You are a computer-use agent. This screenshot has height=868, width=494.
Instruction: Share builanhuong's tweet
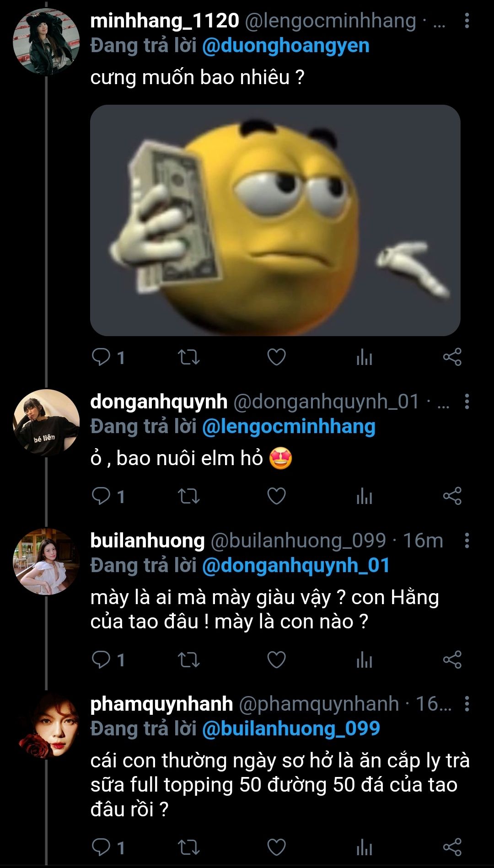(452, 660)
